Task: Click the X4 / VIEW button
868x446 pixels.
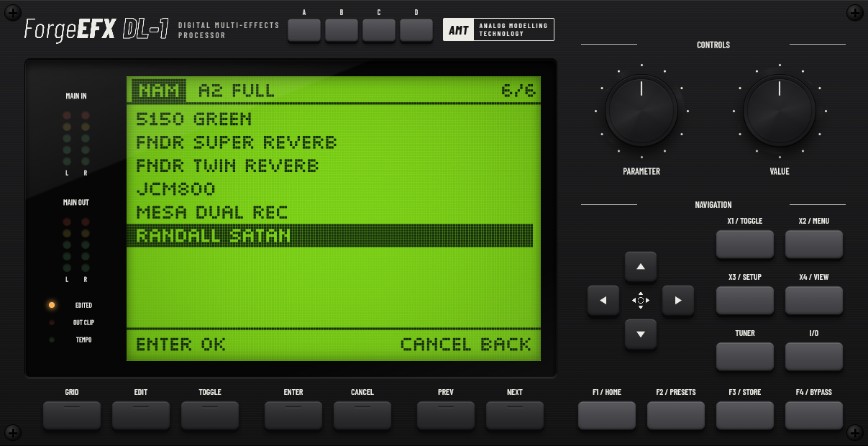Action: pyautogui.click(x=814, y=301)
